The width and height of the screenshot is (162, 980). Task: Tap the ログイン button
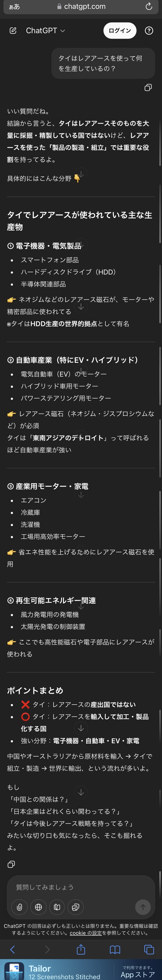click(120, 31)
